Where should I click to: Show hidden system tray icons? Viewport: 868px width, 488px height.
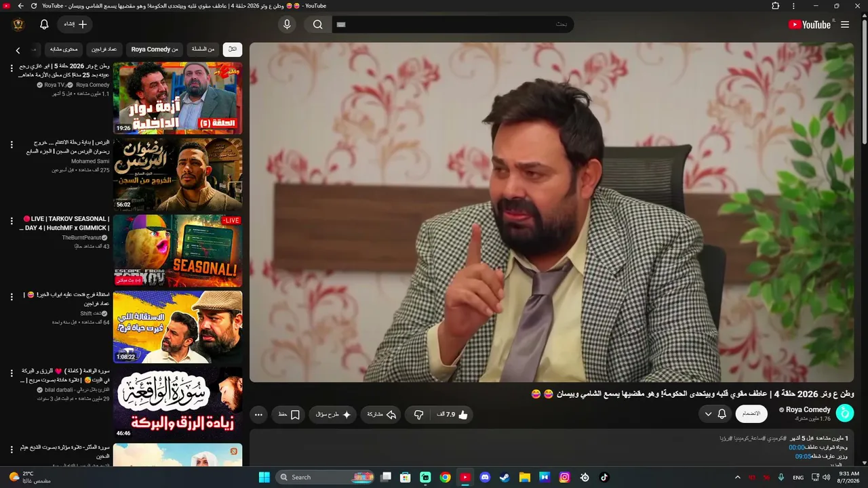click(x=738, y=477)
